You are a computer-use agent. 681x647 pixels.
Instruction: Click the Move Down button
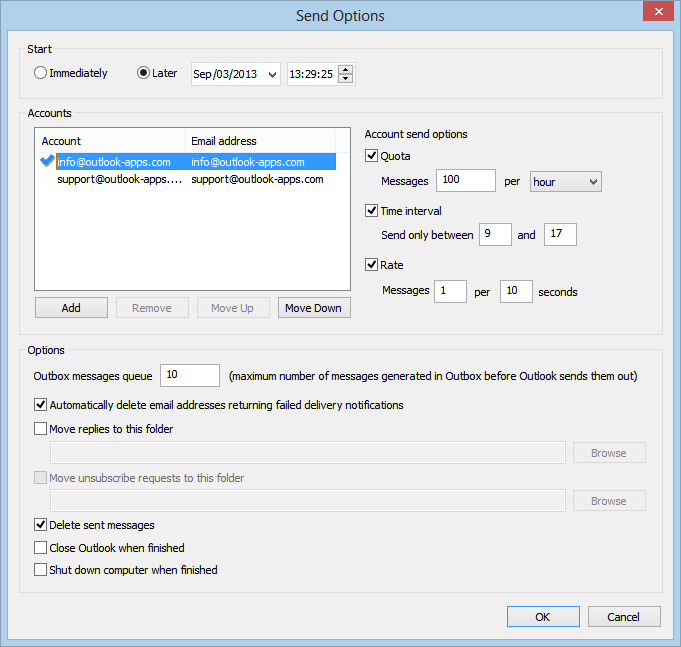click(x=314, y=308)
